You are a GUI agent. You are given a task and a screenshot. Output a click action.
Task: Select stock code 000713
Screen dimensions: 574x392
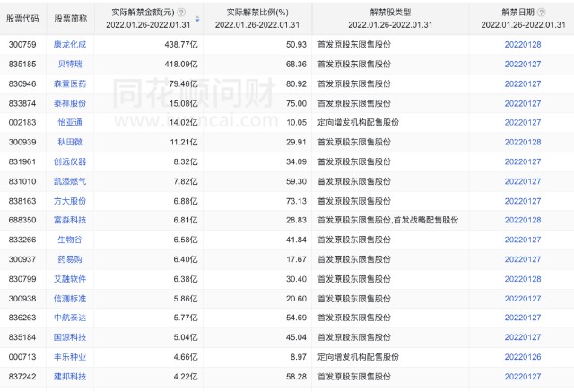(x=22, y=357)
